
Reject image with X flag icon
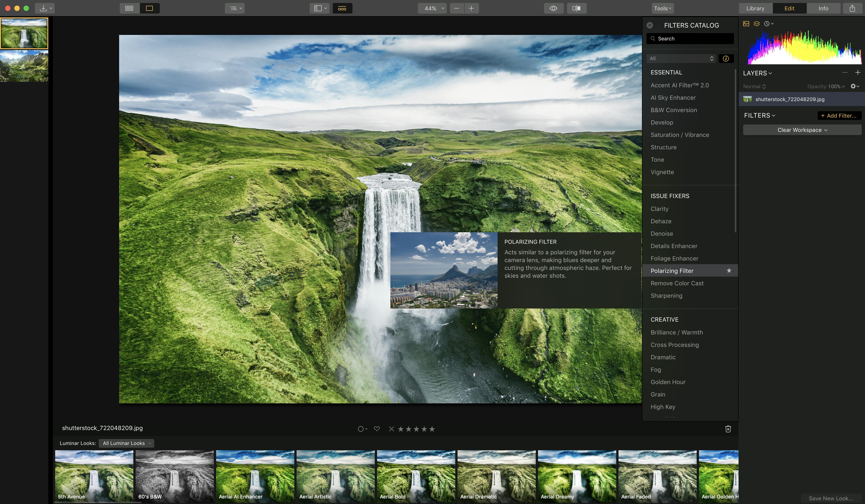(391, 429)
